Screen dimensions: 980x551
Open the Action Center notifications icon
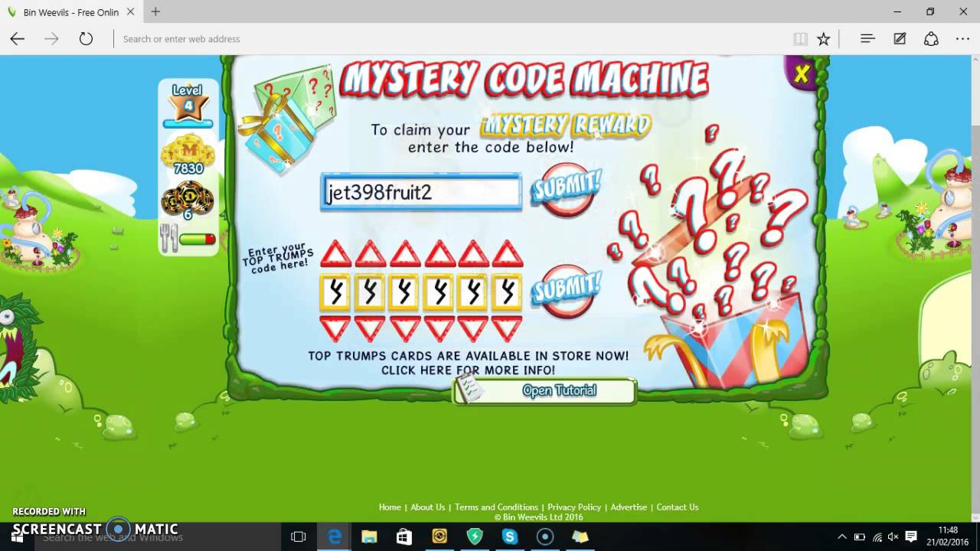pos(911,536)
